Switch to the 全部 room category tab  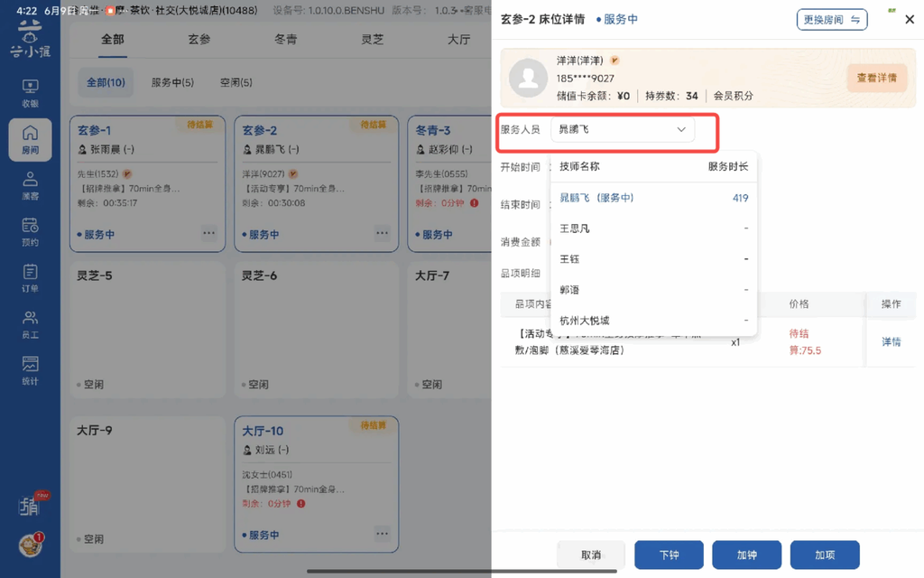pos(113,40)
